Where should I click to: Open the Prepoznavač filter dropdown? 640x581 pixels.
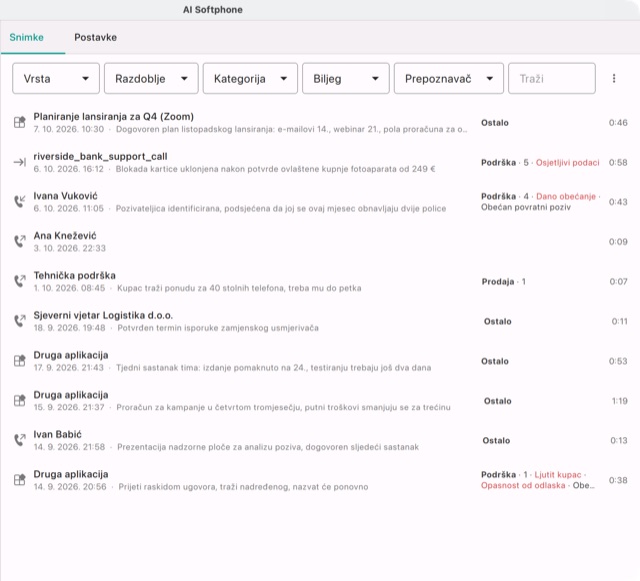(x=449, y=78)
